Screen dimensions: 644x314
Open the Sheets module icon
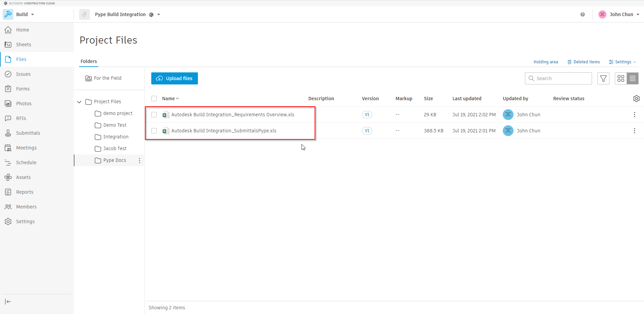click(8, 45)
